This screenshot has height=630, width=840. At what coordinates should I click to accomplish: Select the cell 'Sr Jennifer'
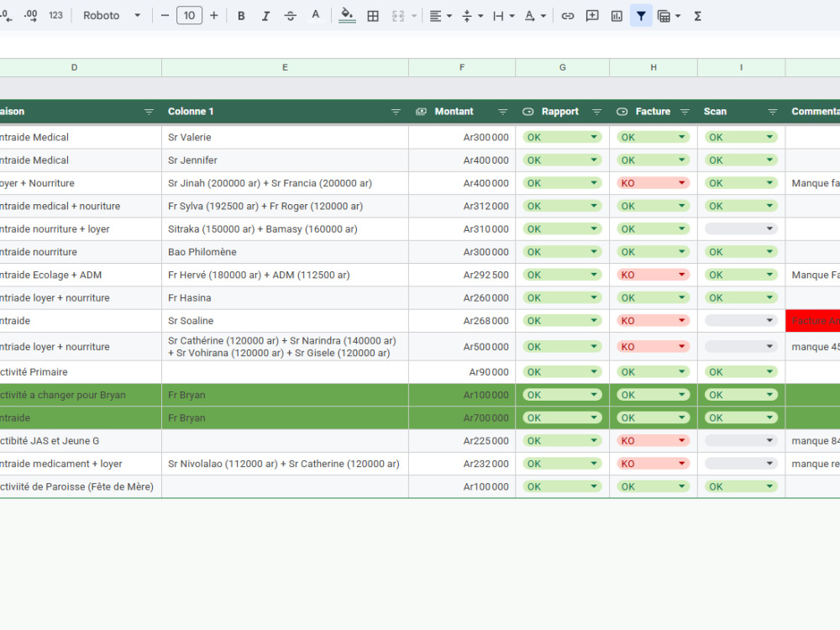(x=285, y=160)
